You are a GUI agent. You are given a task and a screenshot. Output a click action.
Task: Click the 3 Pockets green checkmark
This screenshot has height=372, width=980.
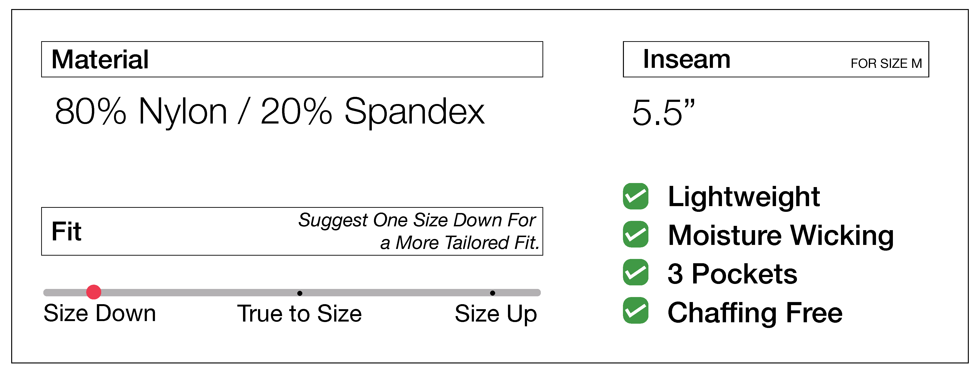click(x=635, y=272)
